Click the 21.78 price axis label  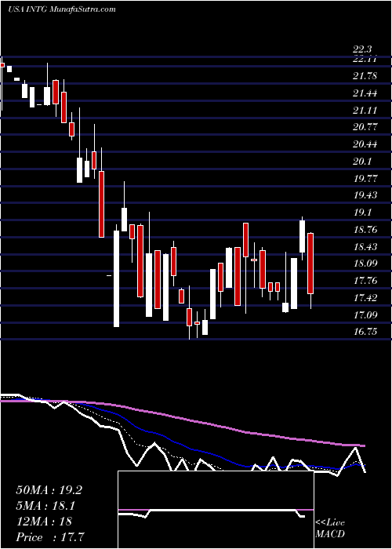pyautogui.click(x=365, y=76)
